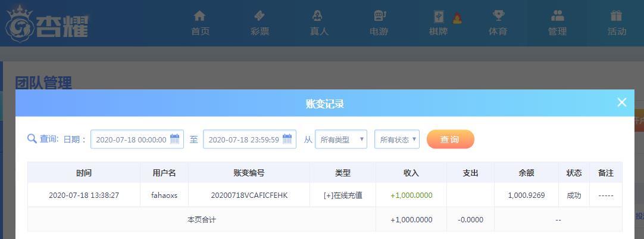Click the green +1,000.0000 income value

[x=411, y=195]
